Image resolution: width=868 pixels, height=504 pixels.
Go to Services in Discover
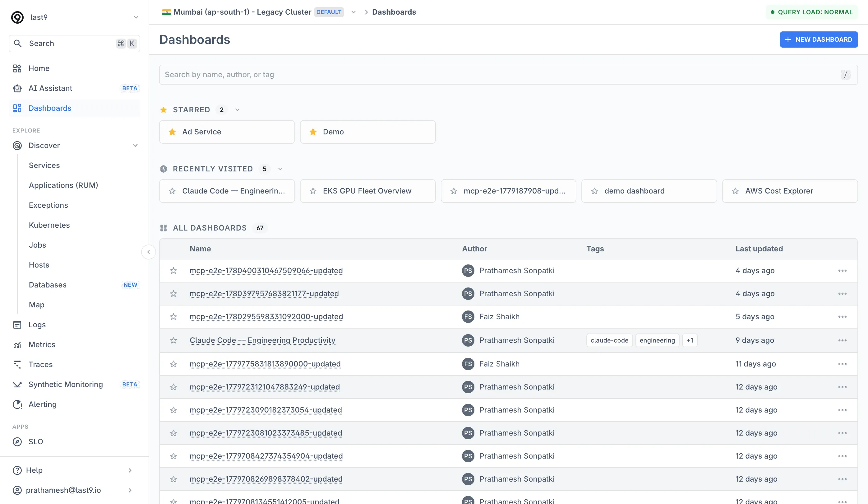point(44,166)
